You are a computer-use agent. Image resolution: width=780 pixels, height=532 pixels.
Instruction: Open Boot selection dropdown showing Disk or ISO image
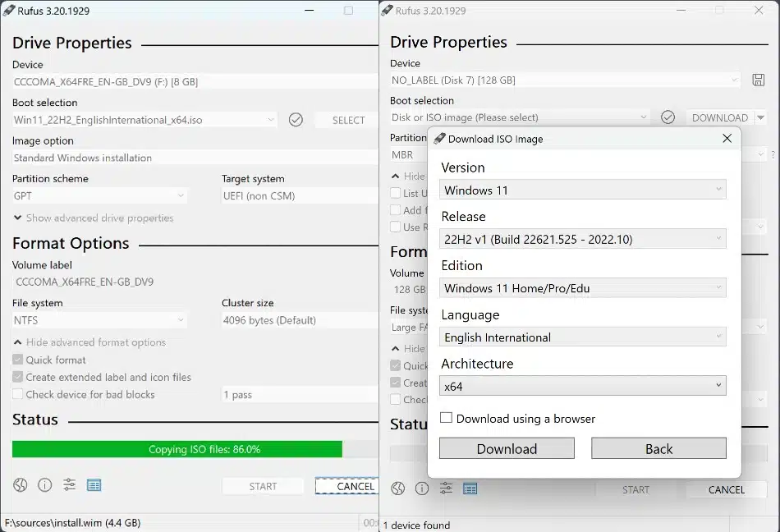tap(520, 117)
